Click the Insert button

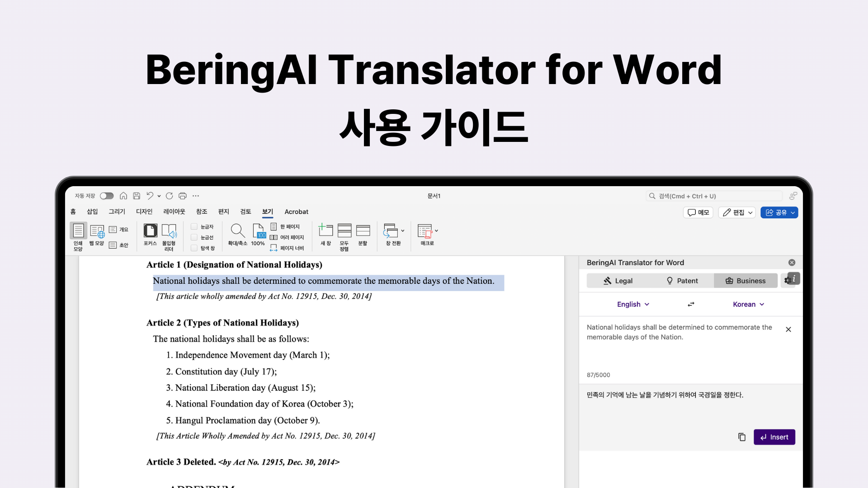tap(774, 437)
